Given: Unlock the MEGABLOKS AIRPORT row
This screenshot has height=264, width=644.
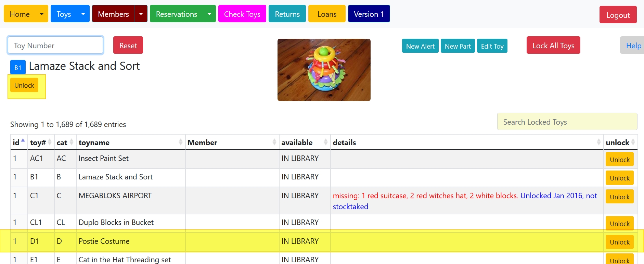Looking at the screenshot, I should 619,197.
